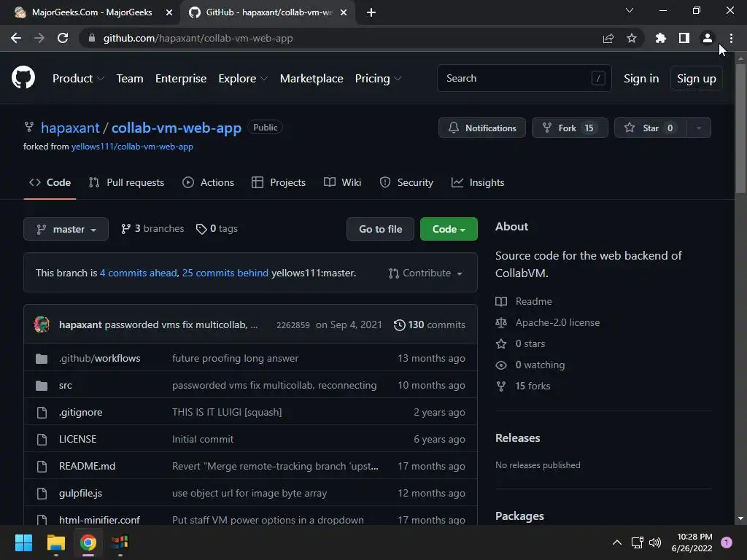Open Windows Start menu
Viewport: 747px width, 560px height.
[x=23, y=542]
